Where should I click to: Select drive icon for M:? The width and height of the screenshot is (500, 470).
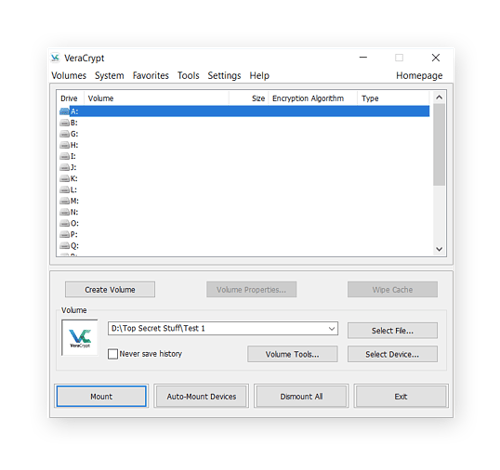[x=64, y=201]
